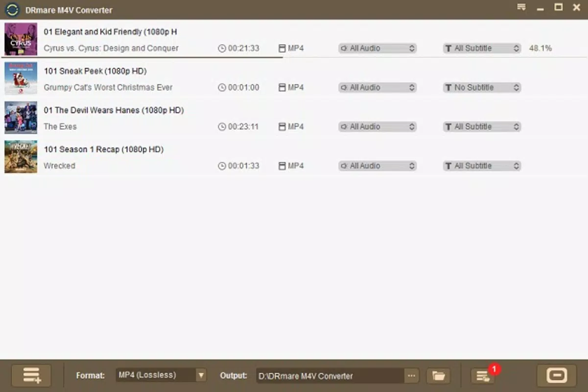
Task: Select The Exes thumbnail
Action: [21, 118]
